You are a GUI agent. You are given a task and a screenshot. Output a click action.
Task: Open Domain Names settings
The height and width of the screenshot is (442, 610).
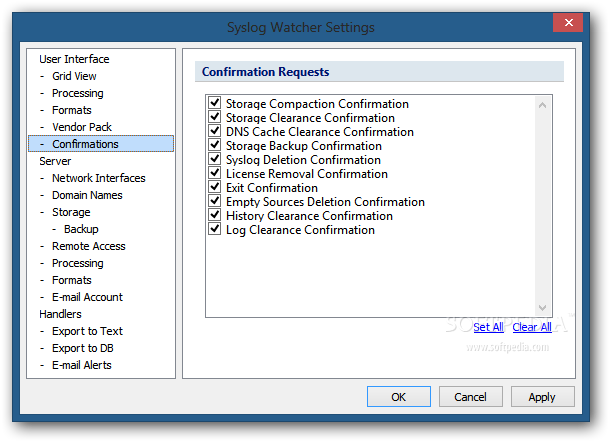click(x=87, y=195)
